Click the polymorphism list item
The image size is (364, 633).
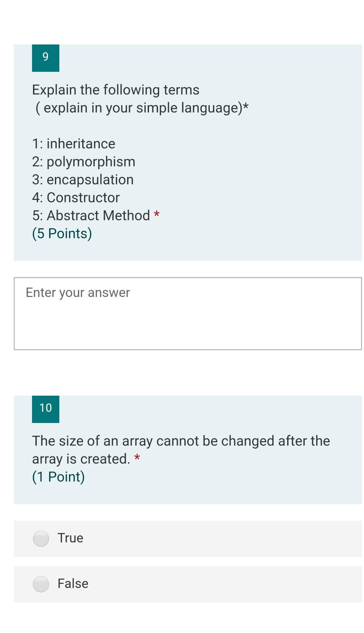pyautogui.click(x=83, y=161)
